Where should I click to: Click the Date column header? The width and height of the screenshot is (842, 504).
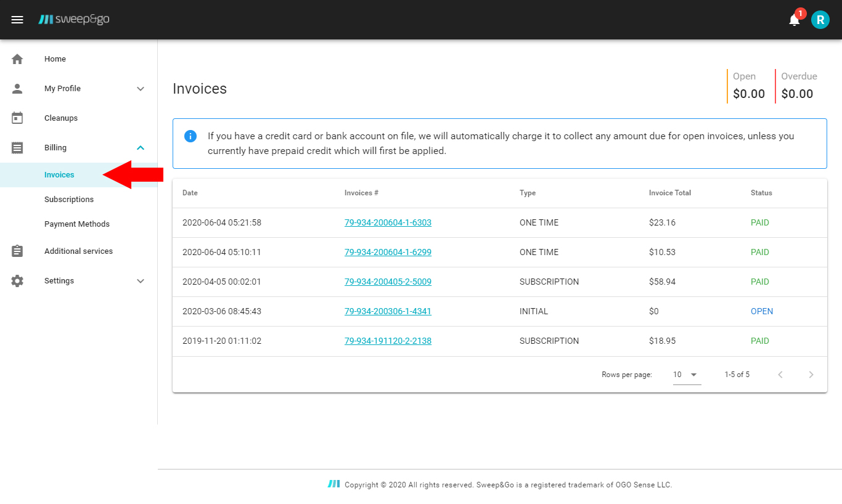[x=190, y=193]
